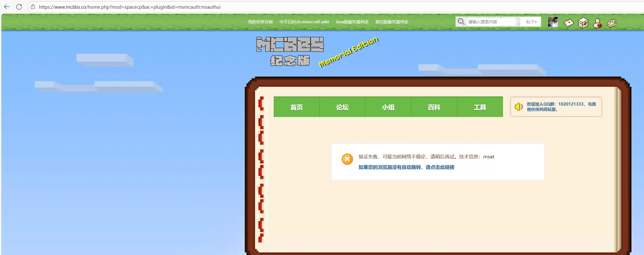The height and width of the screenshot is (255, 644).
Task: Open 我的世界官网 link
Action: 260,22
